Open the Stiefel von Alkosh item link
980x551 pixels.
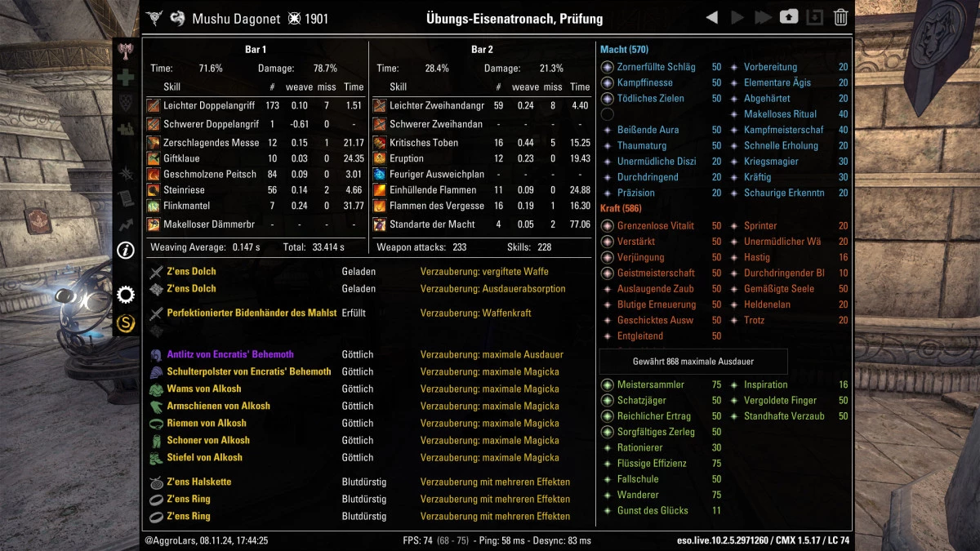pyautogui.click(x=205, y=457)
